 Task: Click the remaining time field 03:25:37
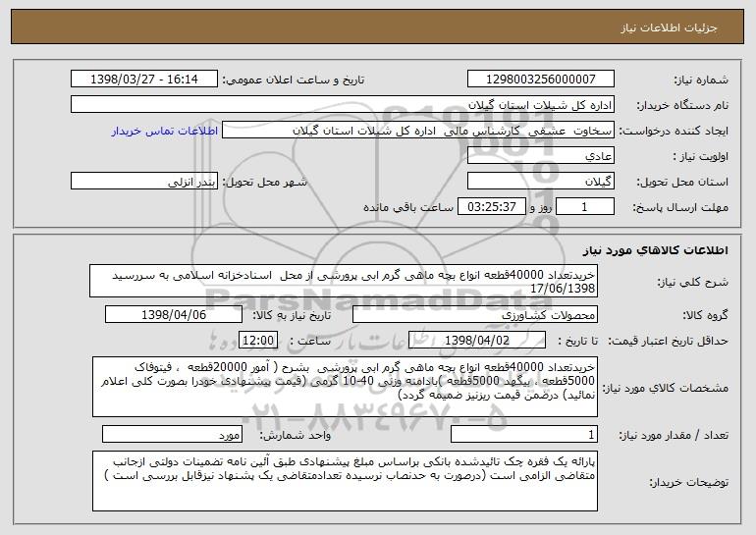pos(491,207)
